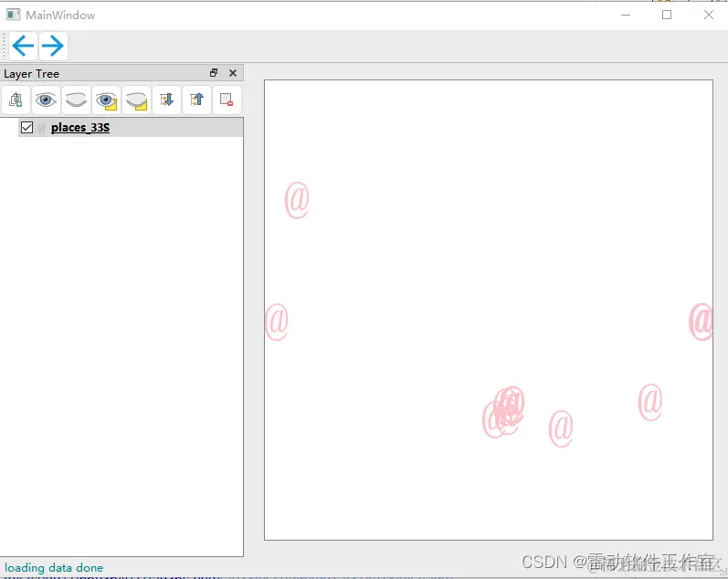Screen dimensions: 728x579
Task: Show selected layers eye icon
Action: point(106,100)
